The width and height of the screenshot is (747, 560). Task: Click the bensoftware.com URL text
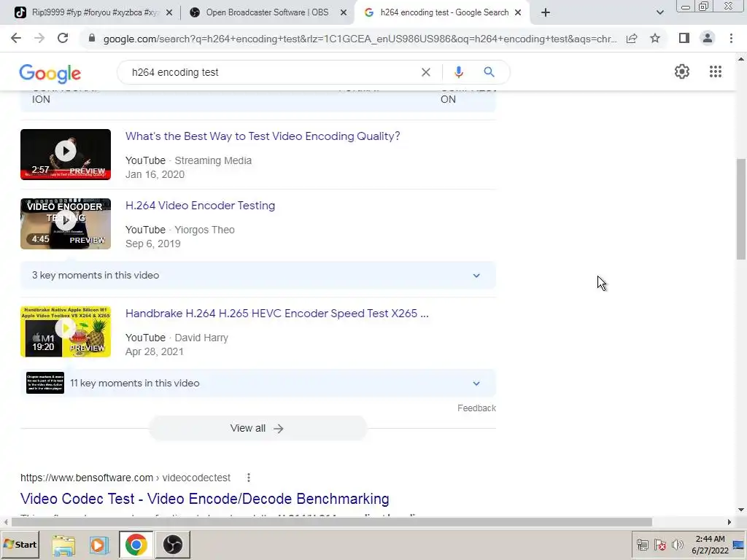pyautogui.click(x=125, y=478)
